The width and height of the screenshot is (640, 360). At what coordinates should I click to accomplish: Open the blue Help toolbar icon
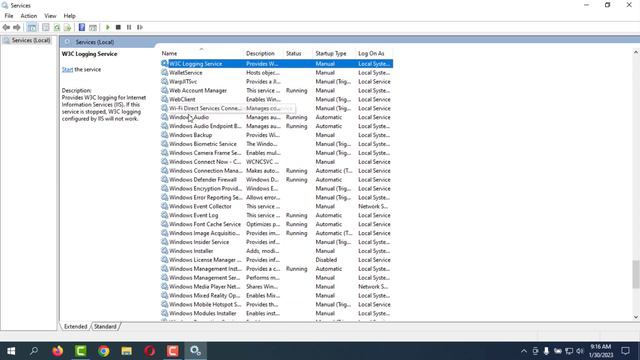click(x=82, y=27)
